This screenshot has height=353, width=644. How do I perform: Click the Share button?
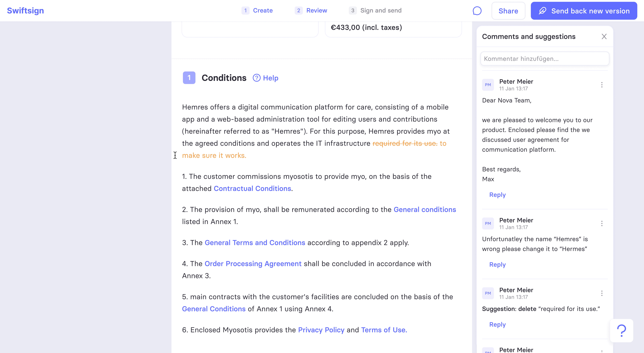click(508, 11)
